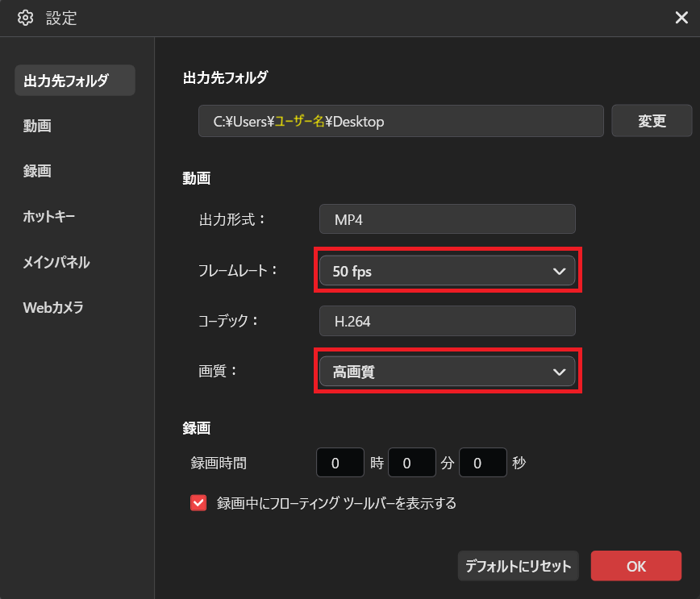Click the settings gear icon
Viewport: 700px width, 599px height.
[x=25, y=17]
